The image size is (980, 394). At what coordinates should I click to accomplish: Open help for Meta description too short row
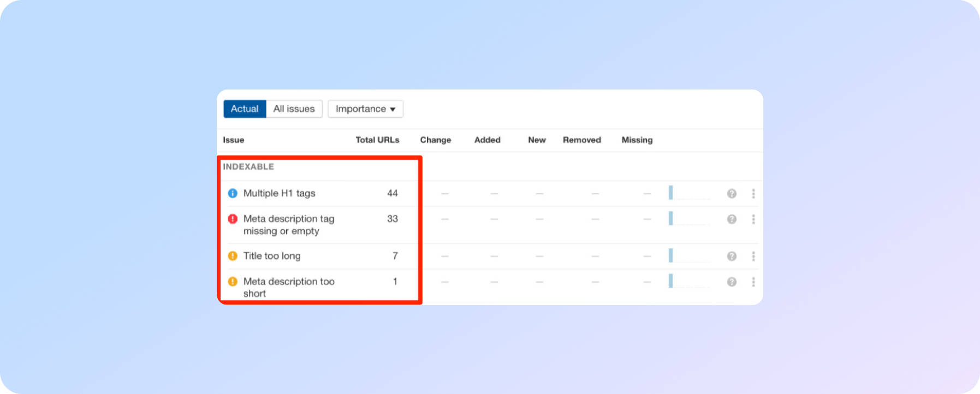[x=732, y=282]
